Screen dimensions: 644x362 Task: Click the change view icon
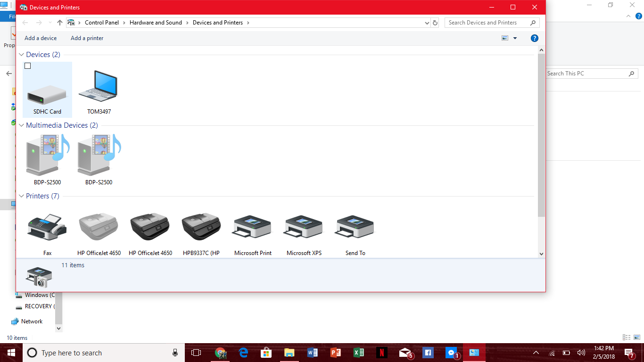[x=505, y=38]
